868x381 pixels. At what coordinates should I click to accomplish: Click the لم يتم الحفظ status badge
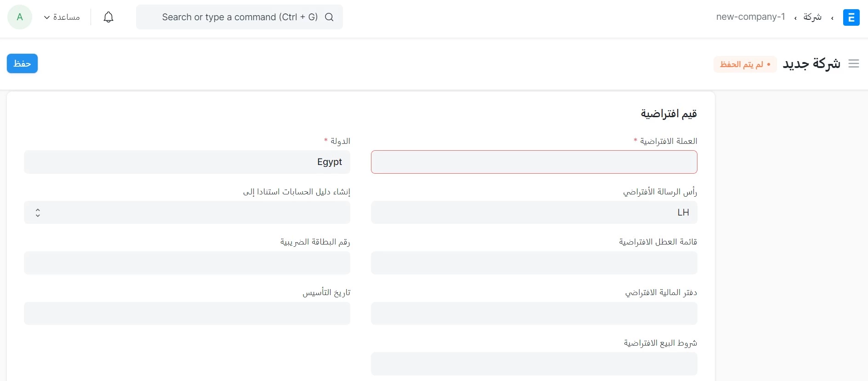tap(745, 64)
